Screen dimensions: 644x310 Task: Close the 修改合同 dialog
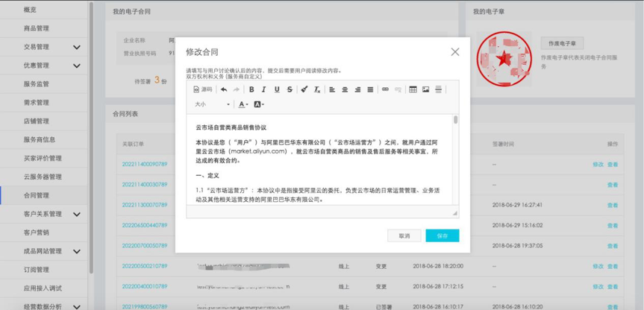pyautogui.click(x=455, y=52)
